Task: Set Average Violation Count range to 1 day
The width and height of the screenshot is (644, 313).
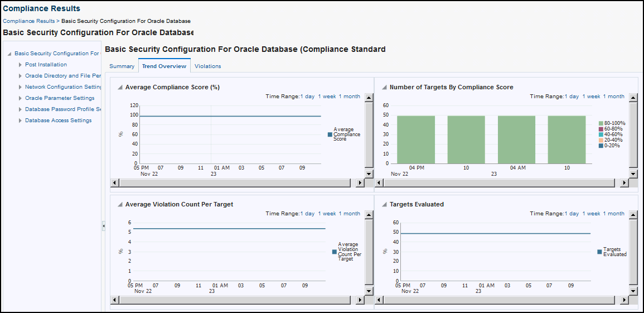Action: 307,214
